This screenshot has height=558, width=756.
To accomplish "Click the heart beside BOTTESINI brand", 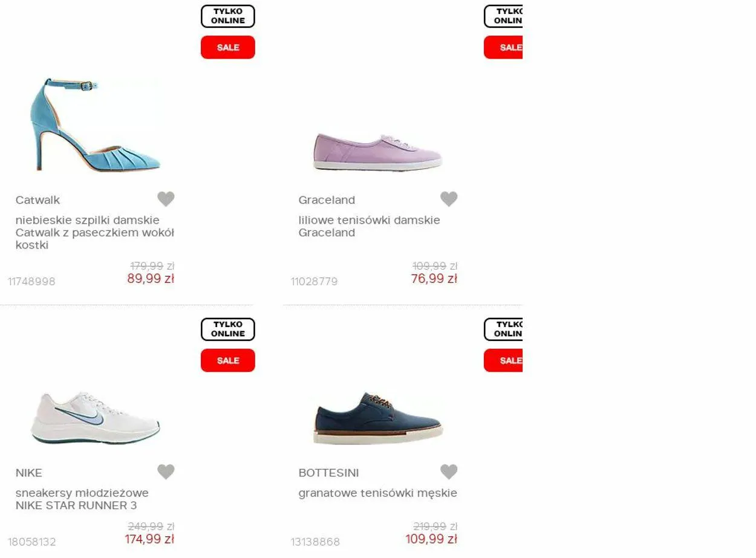I will (449, 472).
